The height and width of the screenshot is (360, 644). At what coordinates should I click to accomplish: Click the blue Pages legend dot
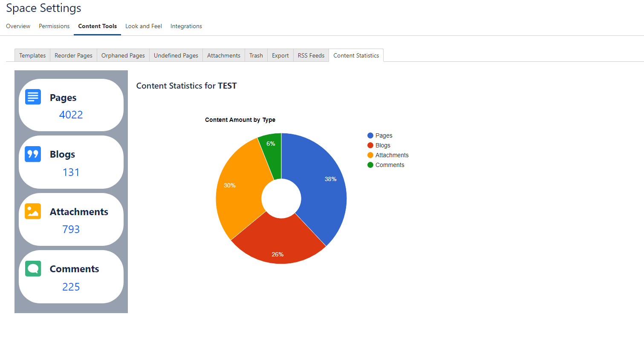coord(370,135)
